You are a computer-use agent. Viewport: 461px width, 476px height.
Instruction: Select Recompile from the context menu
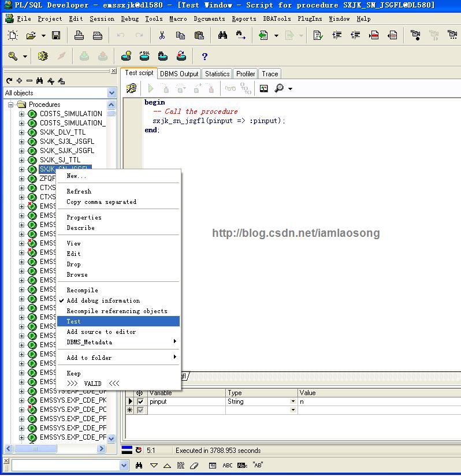click(x=82, y=290)
